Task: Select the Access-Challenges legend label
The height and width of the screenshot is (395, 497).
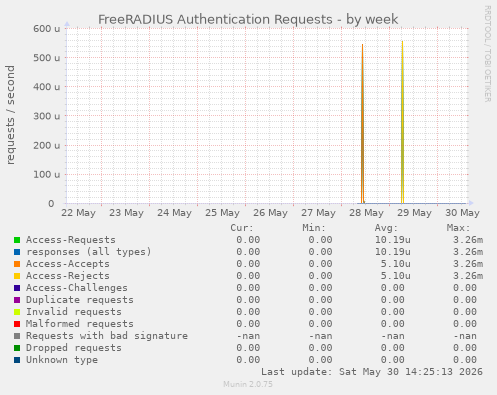Action: pos(77,288)
